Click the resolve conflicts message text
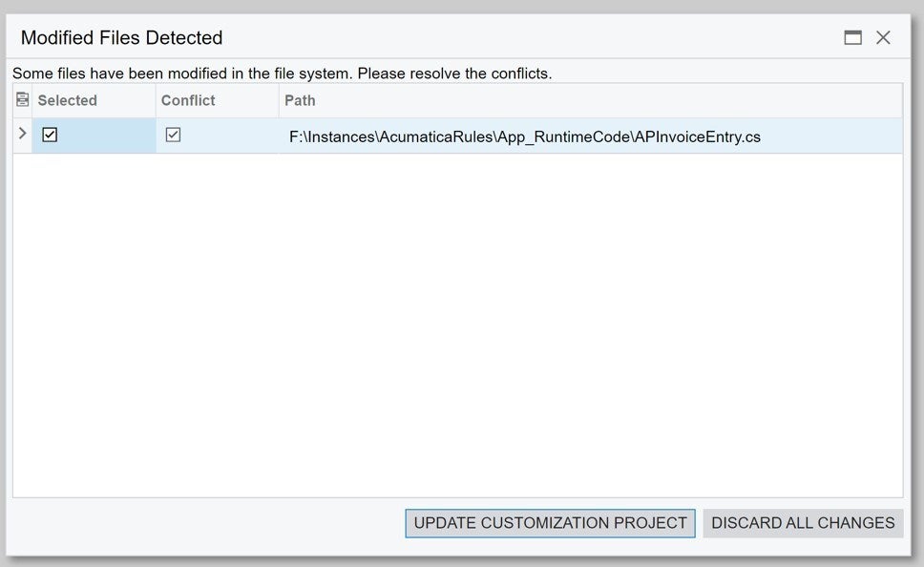This screenshot has height=567, width=924. point(282,73)
